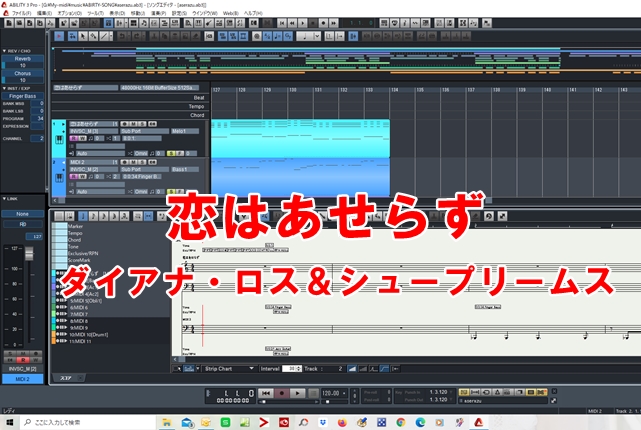641x430 pixels.
Task: Click the blue bar-graph icon left of Strip Chart
Action: click(188, 369)
